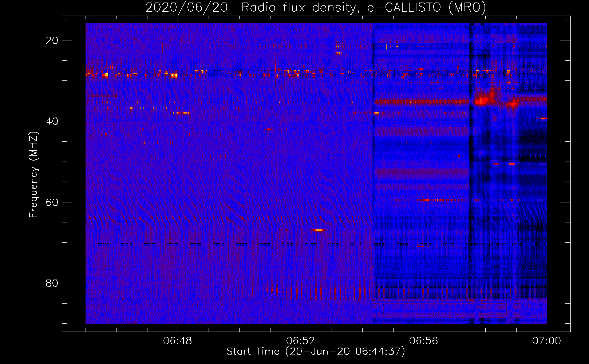Click the '06:48' time tick label
The width and height of the screenshot is (589, 364).
coord(178,341)
